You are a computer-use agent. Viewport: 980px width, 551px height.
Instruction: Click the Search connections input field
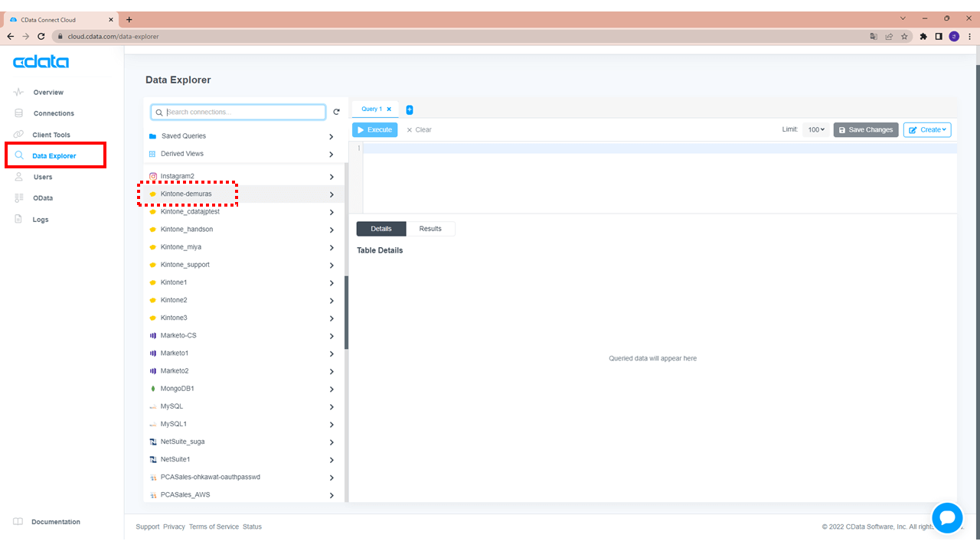tap(238, 112)
